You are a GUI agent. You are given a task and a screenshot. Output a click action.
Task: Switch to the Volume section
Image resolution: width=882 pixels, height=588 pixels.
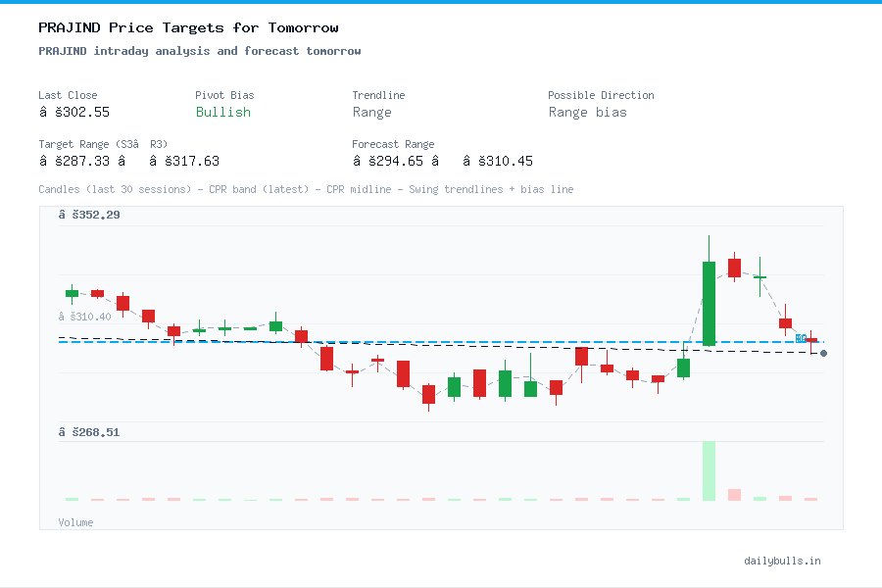click(75, 522)
